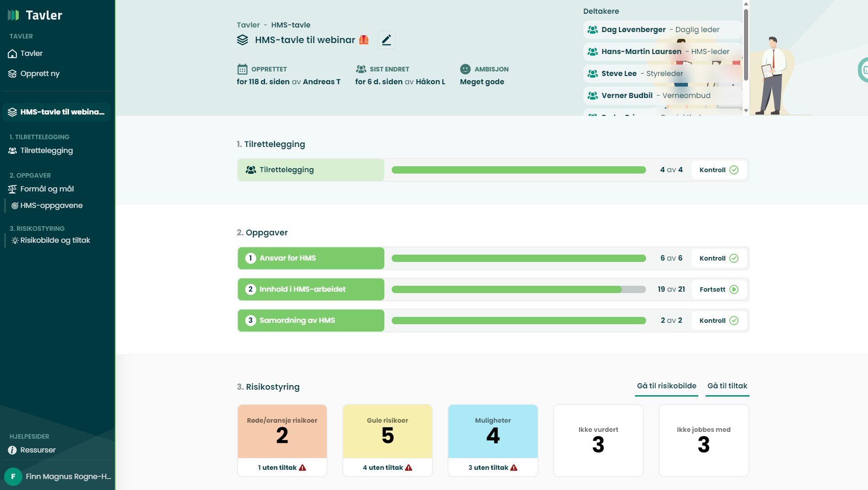Click 'Ansvar for HMS' progress bar
868x490 pixels.
point(518,258)
